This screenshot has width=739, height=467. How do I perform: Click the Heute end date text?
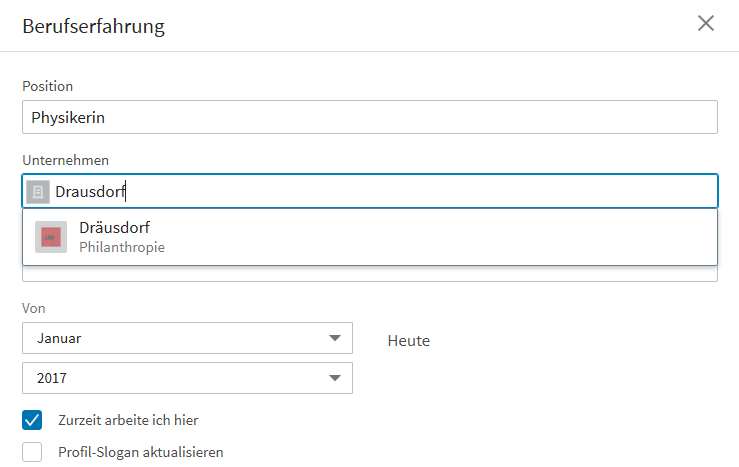tap(409, 341)
